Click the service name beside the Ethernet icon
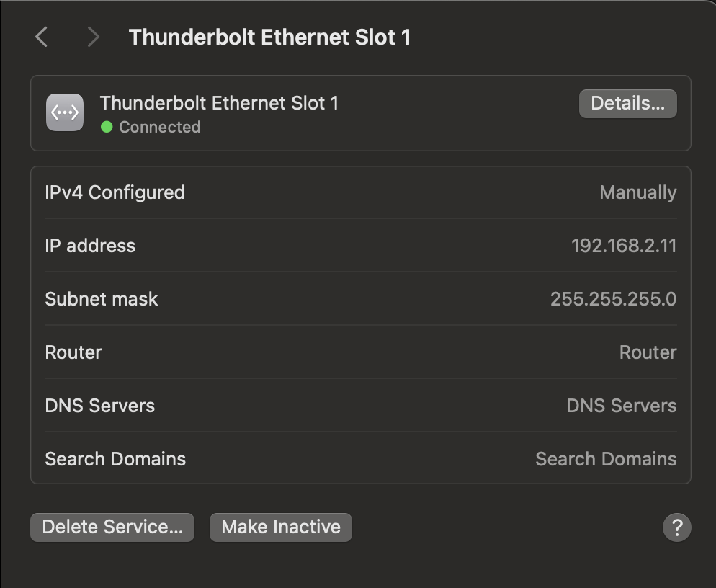The height and width of the screenshot is (588, 716). 219,103
